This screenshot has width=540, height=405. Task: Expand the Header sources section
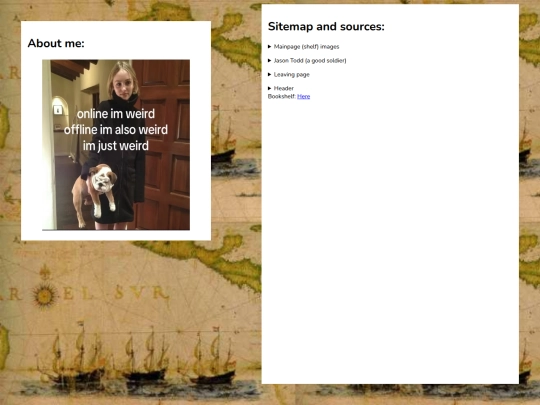coord(281,88)
